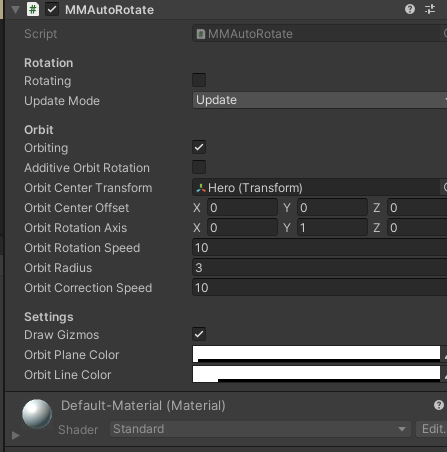Screen dimensions: 447x452
Task: Open the Update Mode dropdown
Action: pyautogui.click(x=319, y=100)
